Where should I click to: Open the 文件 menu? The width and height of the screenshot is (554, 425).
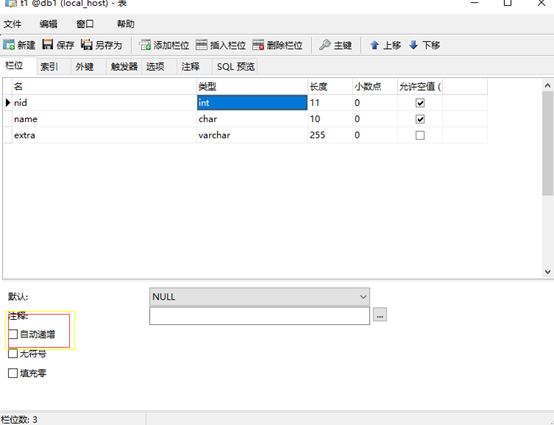pyautogui.click(x=12, y=24)
